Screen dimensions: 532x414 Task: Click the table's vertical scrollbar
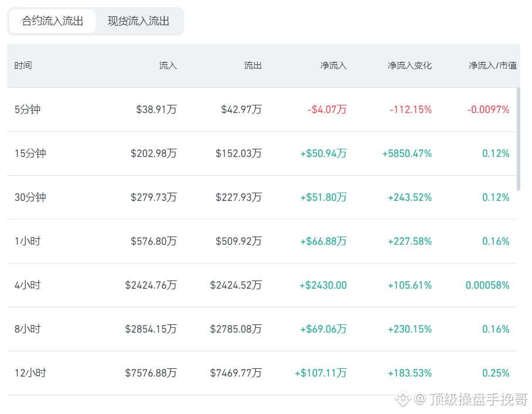519,139
